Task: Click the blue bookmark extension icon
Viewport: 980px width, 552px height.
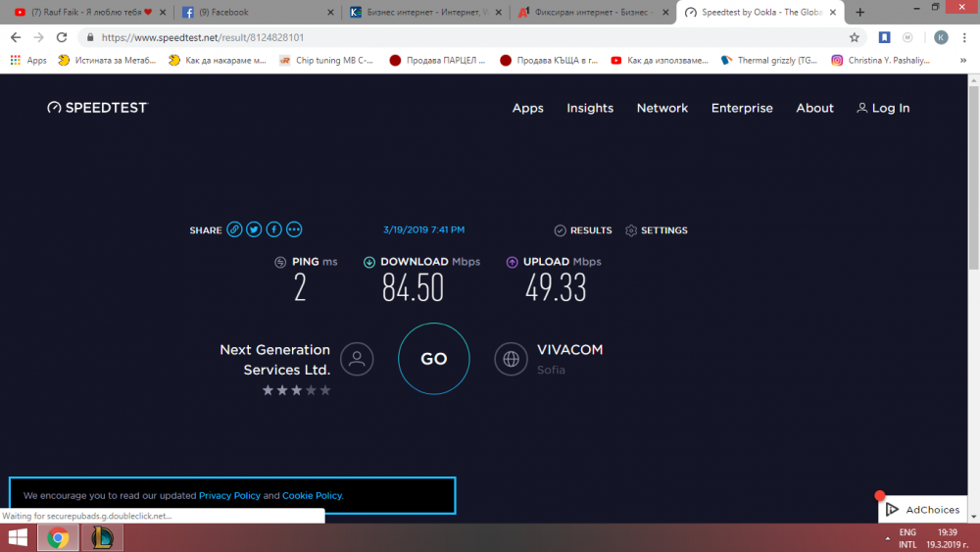Action: click(884, 37)
